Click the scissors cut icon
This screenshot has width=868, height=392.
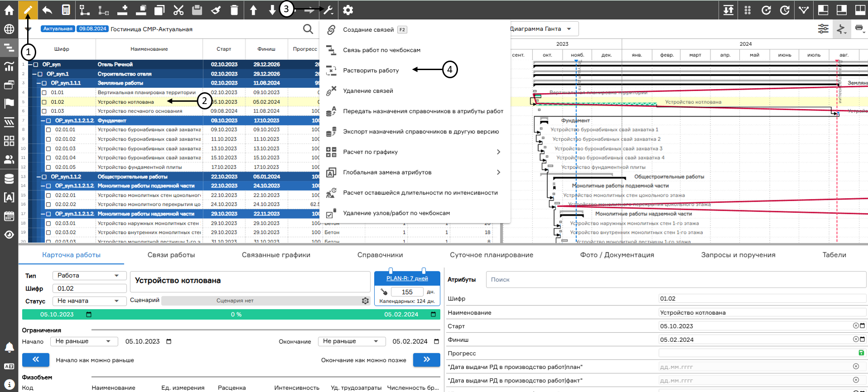[x=178, y=9]
